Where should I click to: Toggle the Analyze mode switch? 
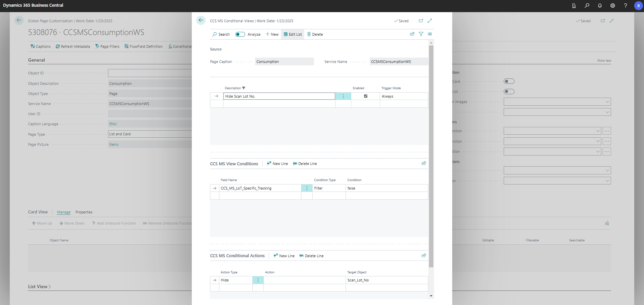coord(240,34)
